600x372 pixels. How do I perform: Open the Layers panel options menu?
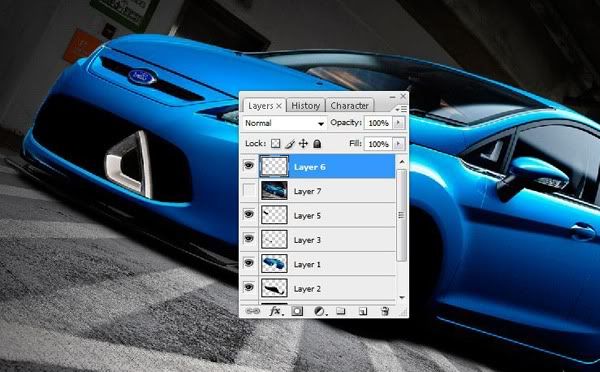(402, 109)
